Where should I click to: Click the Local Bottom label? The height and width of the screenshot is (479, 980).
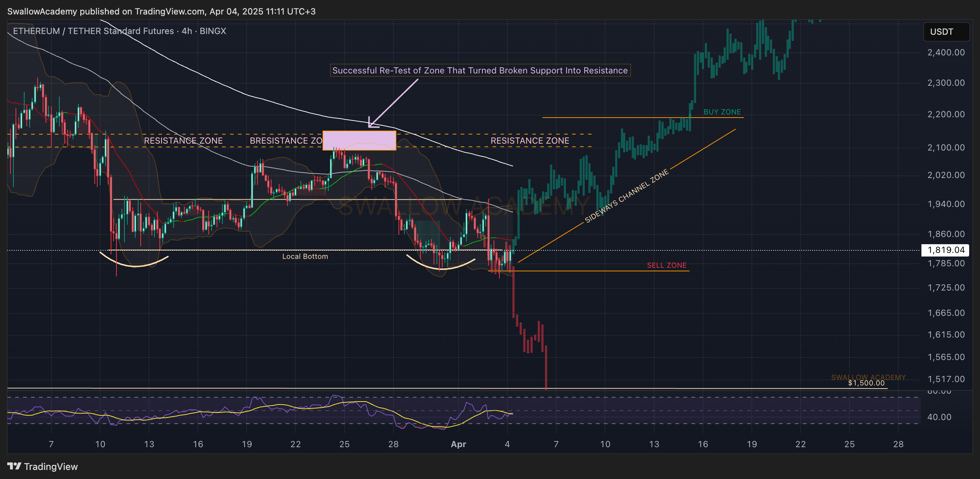[305, 257]
